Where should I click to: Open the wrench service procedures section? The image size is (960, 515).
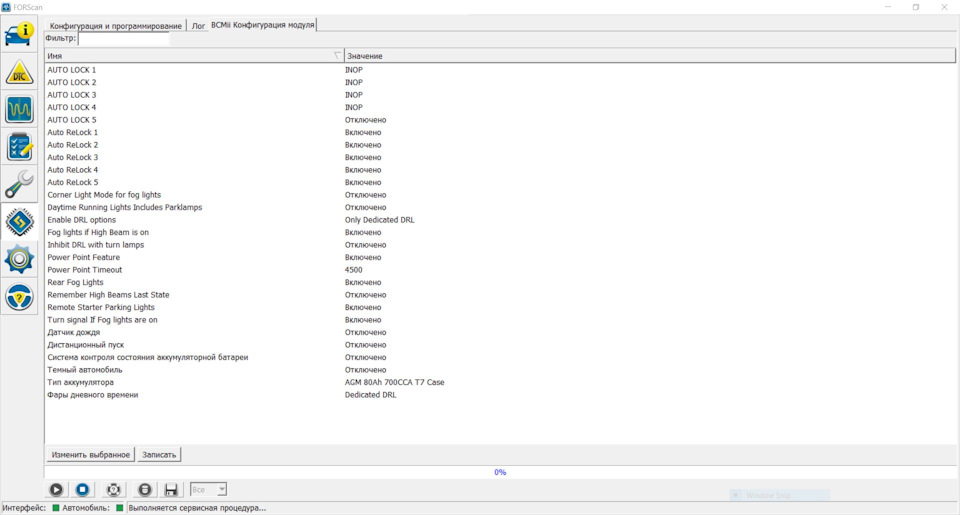tap(19, 184)
